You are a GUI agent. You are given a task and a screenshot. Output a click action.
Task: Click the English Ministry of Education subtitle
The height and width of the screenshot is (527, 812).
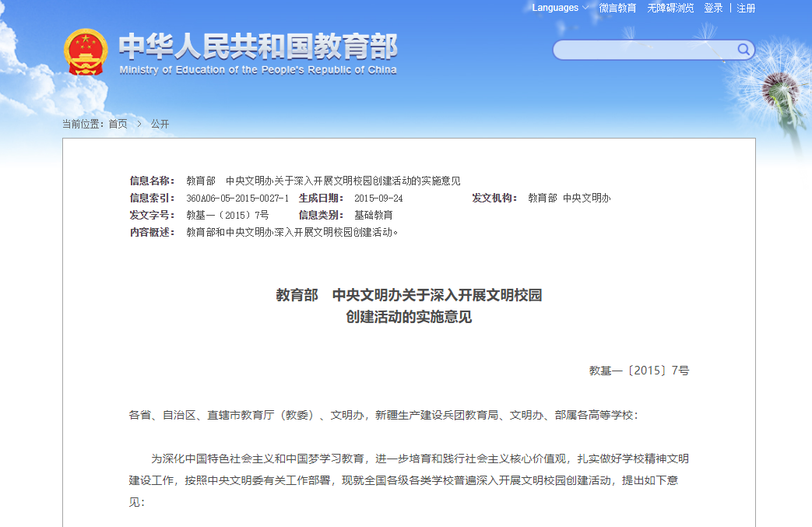(258, 70)
